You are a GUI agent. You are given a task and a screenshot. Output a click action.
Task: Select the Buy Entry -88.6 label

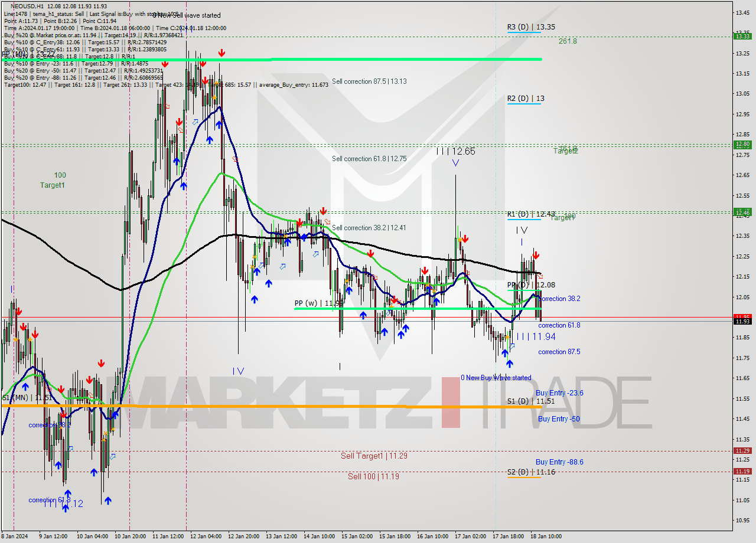pyautogui.click(x=559, y=462)
